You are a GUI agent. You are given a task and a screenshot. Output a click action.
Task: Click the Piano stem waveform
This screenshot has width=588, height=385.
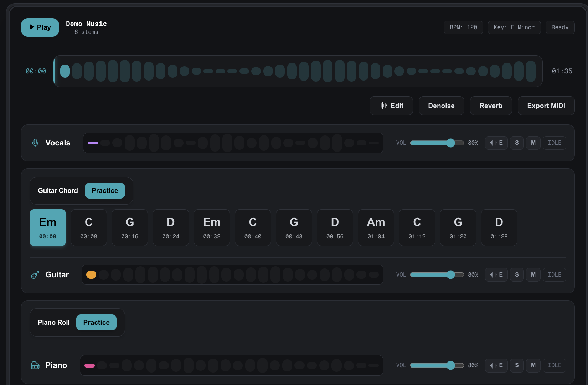point(232,365)
